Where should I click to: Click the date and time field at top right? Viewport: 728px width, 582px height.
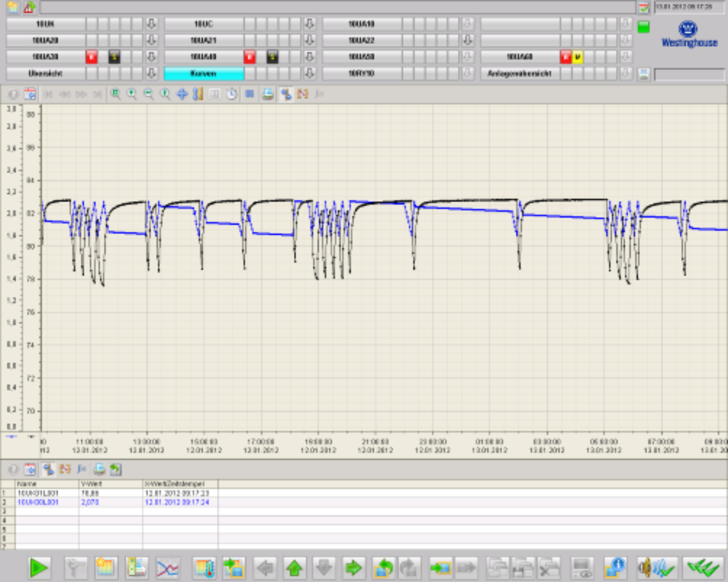[689, 7]
